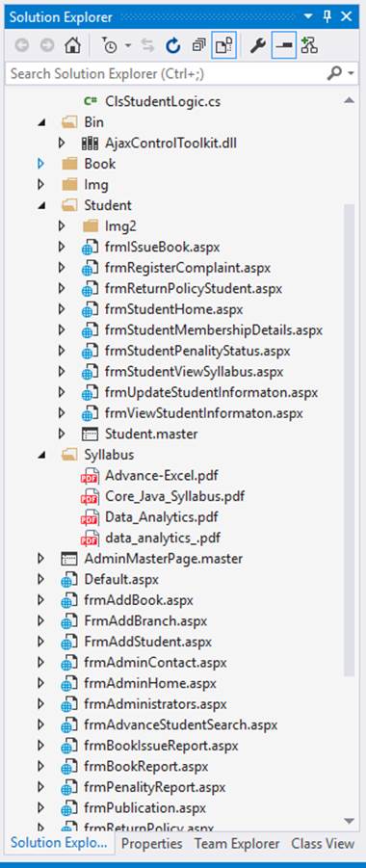Open Properties via the wrench icon
This screenshot has width=366, height=868.
[x=258, y=46]
